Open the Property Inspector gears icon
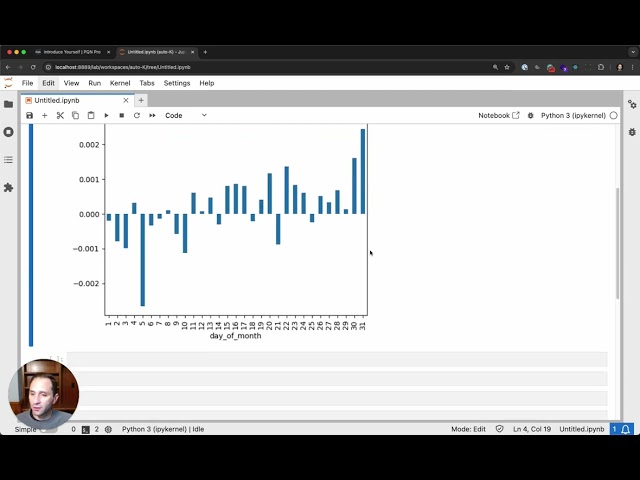The width and height of the screenshot is (640, 480). click(632, 104)
